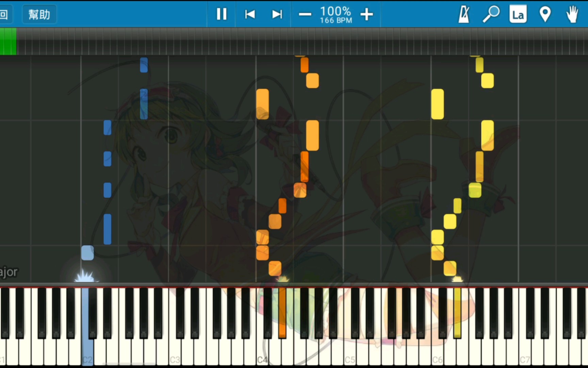Screen dimensions: 588x368
Task: Open the 幫助 help button
Action: (39, 14)
